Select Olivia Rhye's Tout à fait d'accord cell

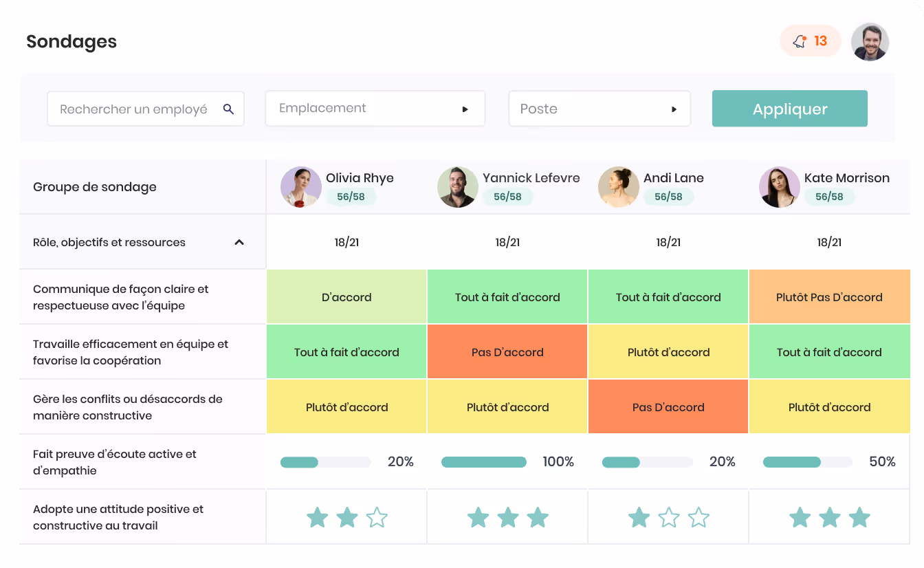[346, 351]
